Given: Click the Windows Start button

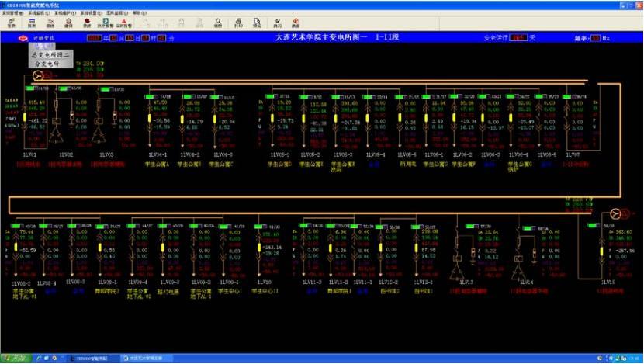Looking at the screenshot, I should coord(13,359).
